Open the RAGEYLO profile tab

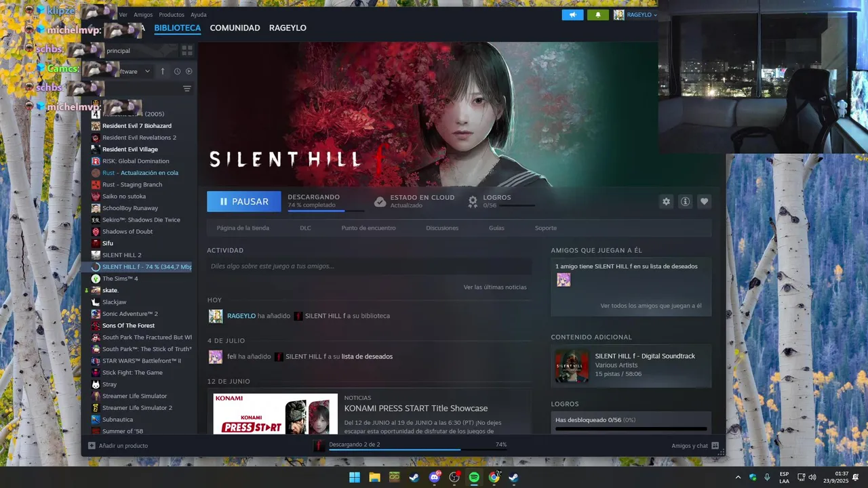(x=288, y=28)
